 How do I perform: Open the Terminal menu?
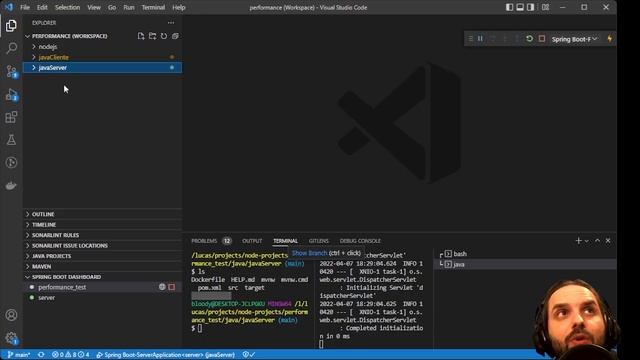point(153,7)
